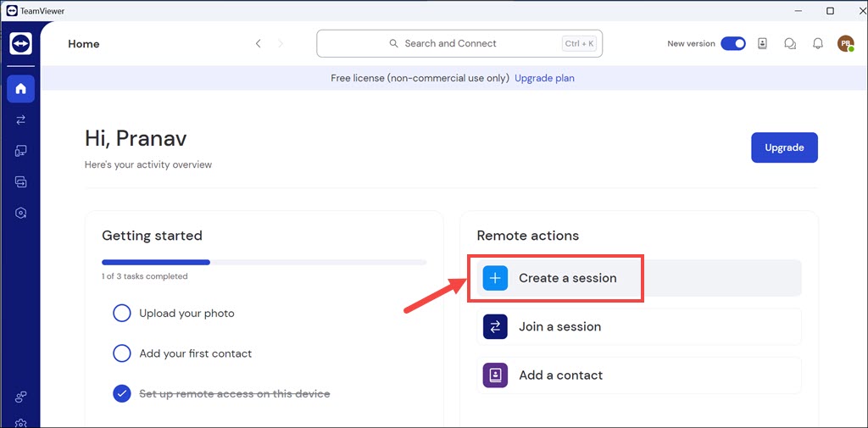Check the Upload your photo task circle
This screenshot has width=868, height=428.
point(122,314)
